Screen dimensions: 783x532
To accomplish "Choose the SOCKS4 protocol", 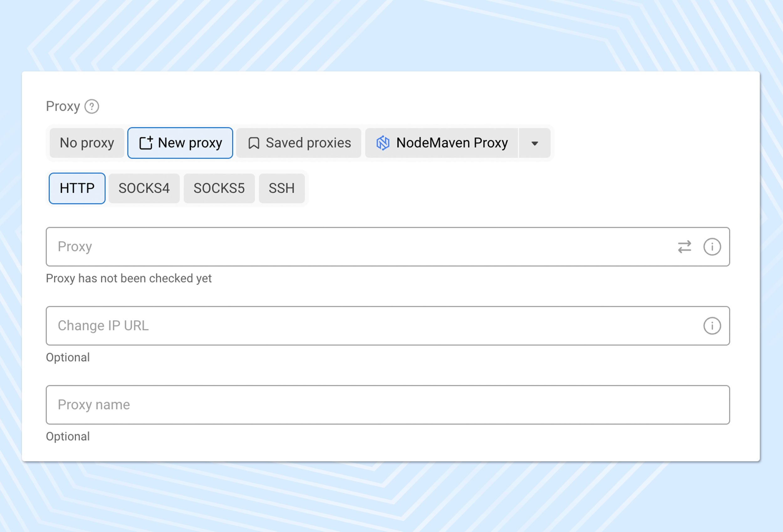I will pyautogui.click(x=144, y=188).
